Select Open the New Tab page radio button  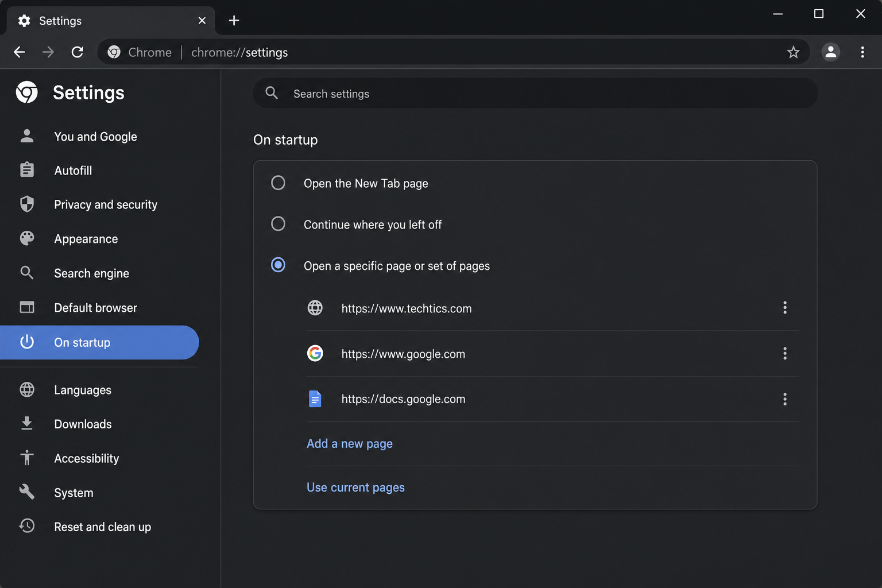[278, 183]
